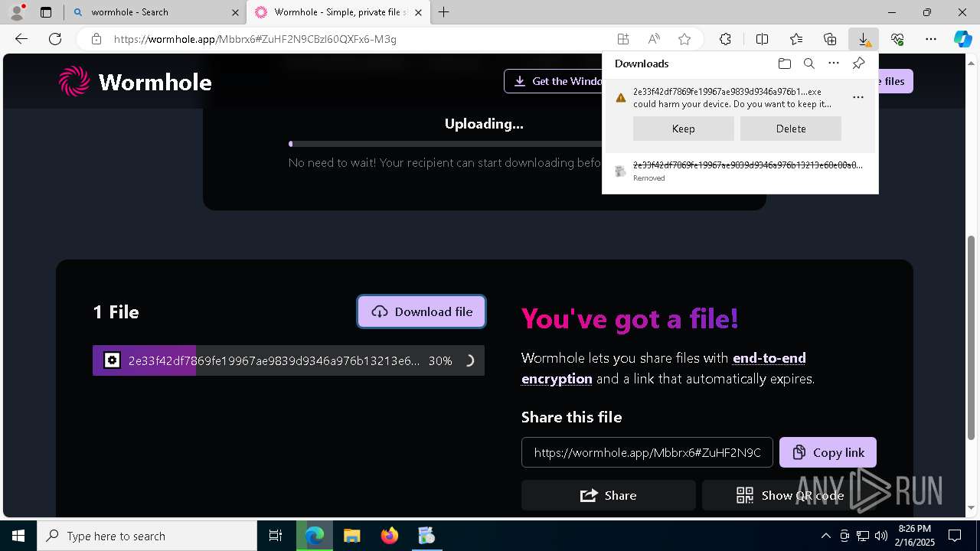Click the Download file button
Viewport: 980px width, 551px height.
pos(421,311)
